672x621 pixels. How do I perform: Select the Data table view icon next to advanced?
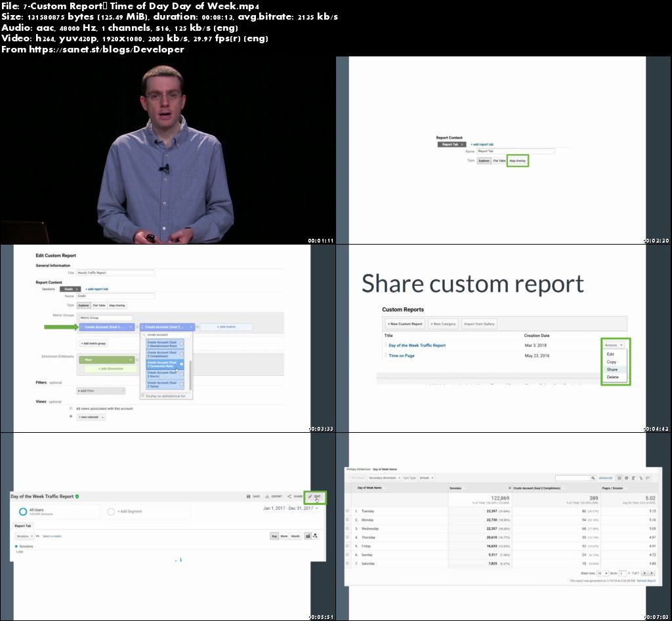pyautogui.click(x=619, y=478)
